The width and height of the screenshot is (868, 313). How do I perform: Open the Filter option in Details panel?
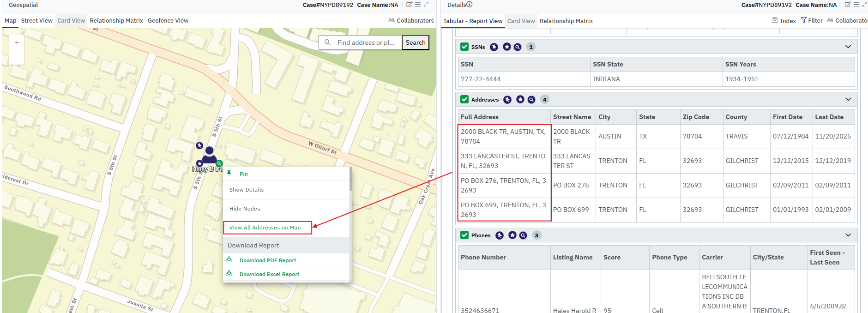coord(812,21)
